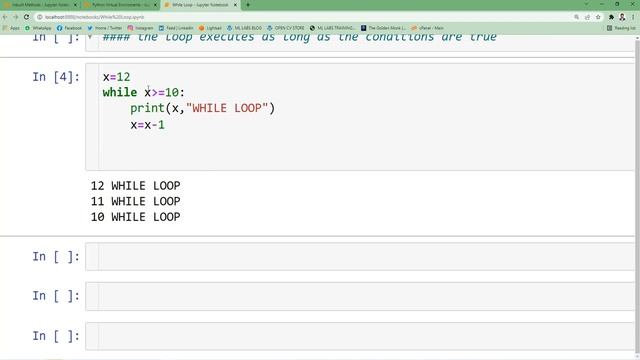Open the Lightsail bookmark

[x=210, y=28]
